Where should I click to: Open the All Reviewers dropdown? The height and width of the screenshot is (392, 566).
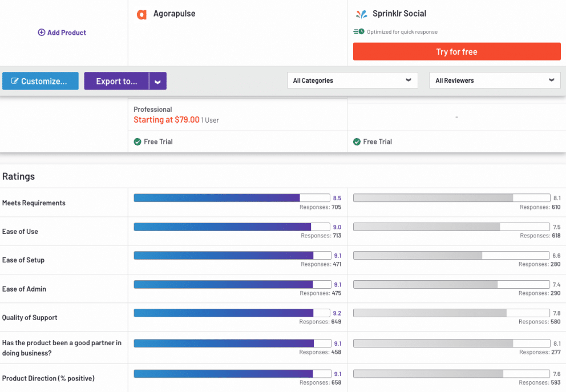(495, 80)
